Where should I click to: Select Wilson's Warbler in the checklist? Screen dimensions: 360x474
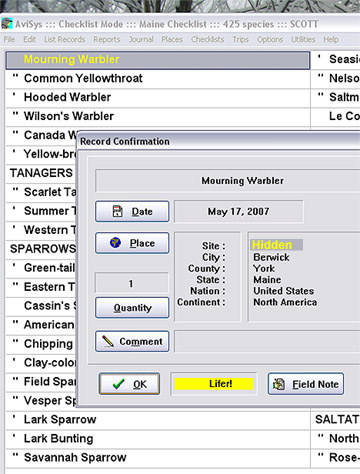pos(158,117)
